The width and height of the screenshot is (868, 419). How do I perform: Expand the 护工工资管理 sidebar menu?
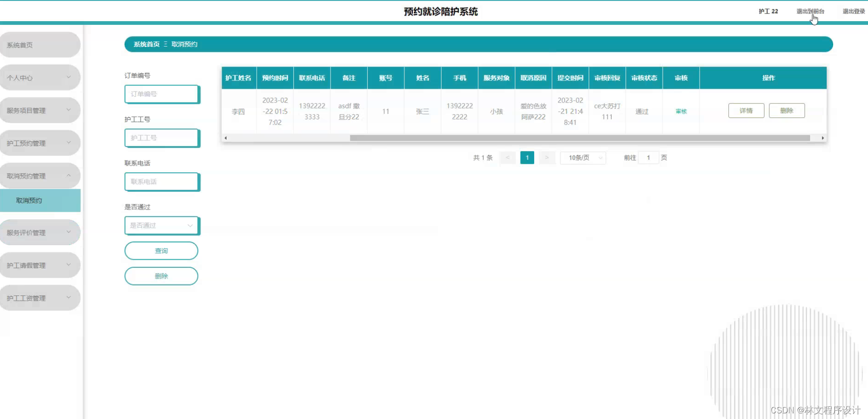(40, 298)
